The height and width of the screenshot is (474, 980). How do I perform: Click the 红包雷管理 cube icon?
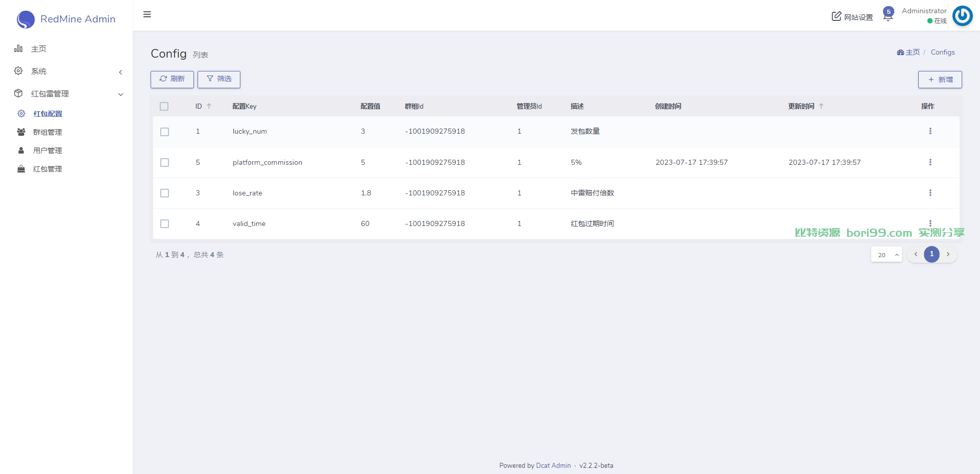(x=18, y=93)
